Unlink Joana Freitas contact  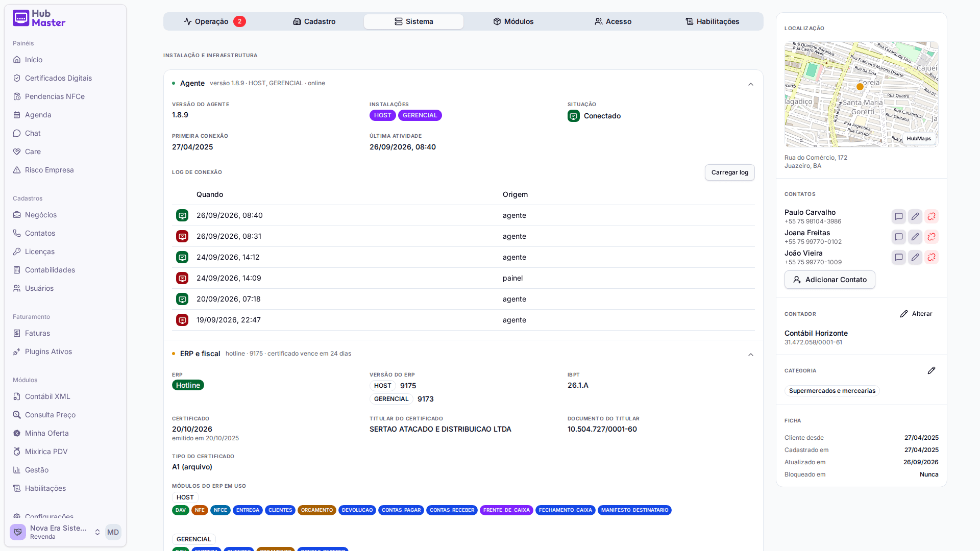(x=931, y=237)
